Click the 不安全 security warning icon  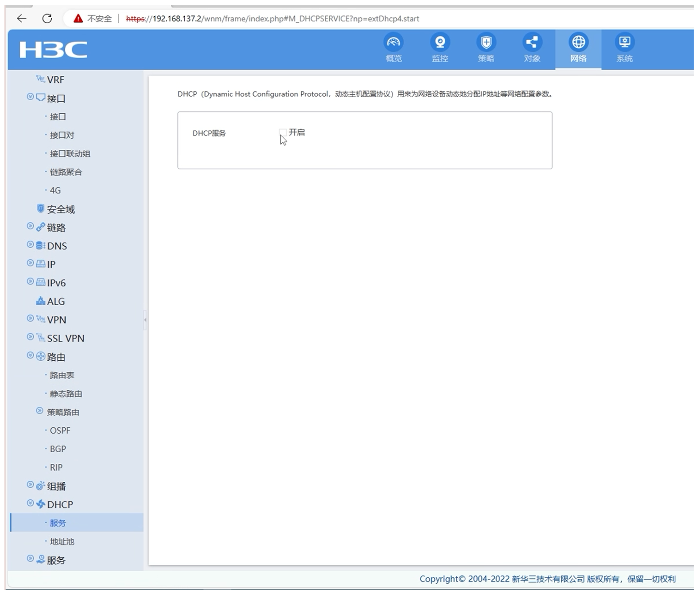78,18
